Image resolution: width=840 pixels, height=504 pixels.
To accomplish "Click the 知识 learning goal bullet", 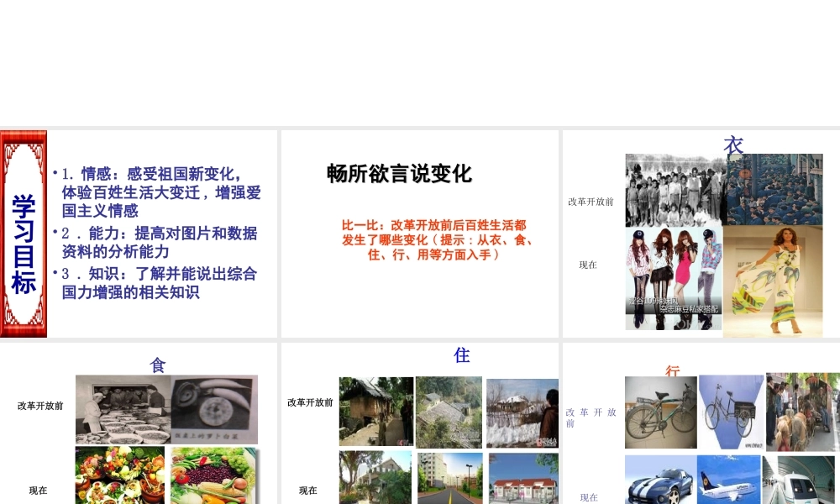I will 157,283.
